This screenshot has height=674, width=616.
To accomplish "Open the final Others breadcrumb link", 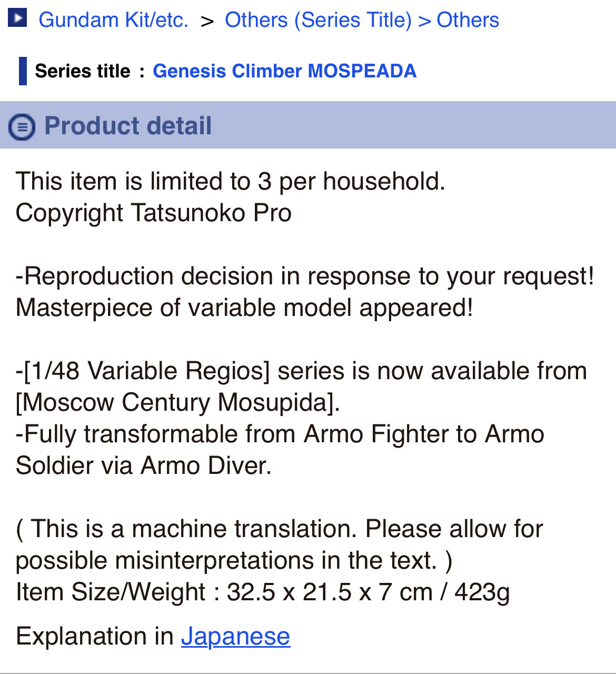I will click(x=468, y=20).
